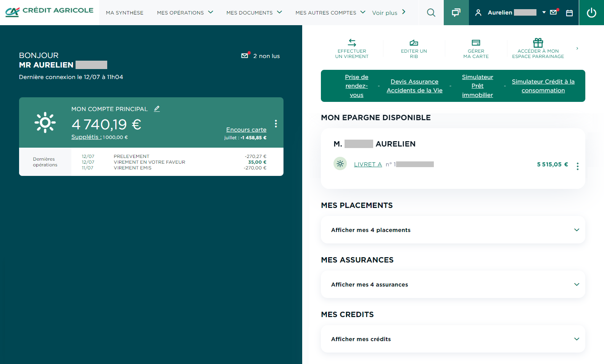Go to Ma Synthèse tab
604x364 pixels.
125,13
